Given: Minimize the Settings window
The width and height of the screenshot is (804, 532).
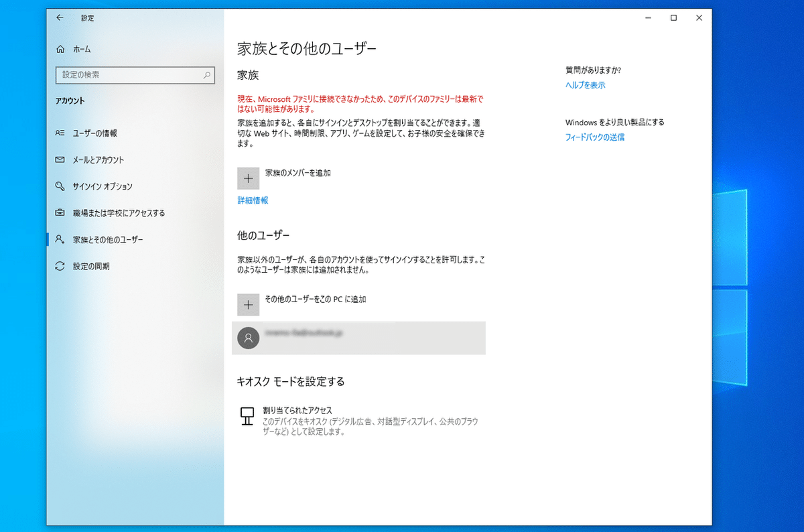Looking at the screenshot, I should pyautogui.click(x=647, y=18).
